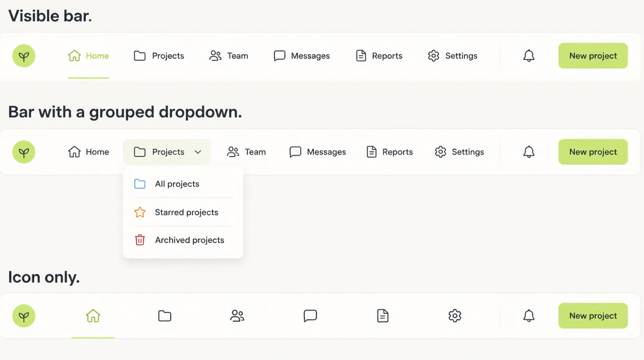Viewport: 644px width, 360px height.
Task: Click the sprout logo in the dropdown bar
Action: [x=24, y=152]
